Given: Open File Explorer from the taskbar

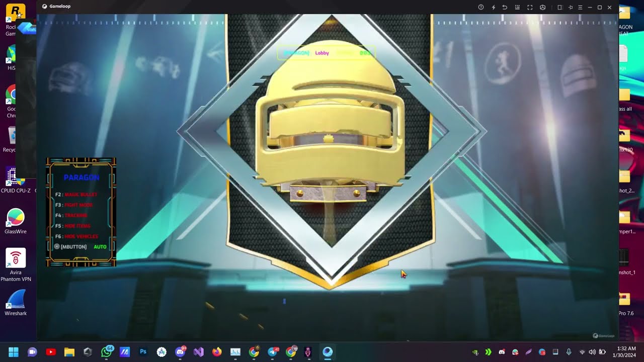Looking at the screenshot, I should pyautogui.click(x=69, y=352).
